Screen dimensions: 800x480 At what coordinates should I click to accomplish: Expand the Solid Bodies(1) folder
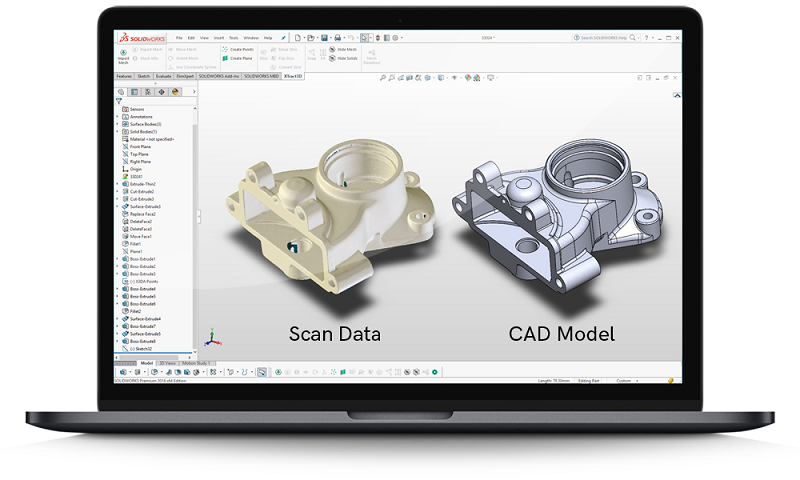click(x=117, y=131)
